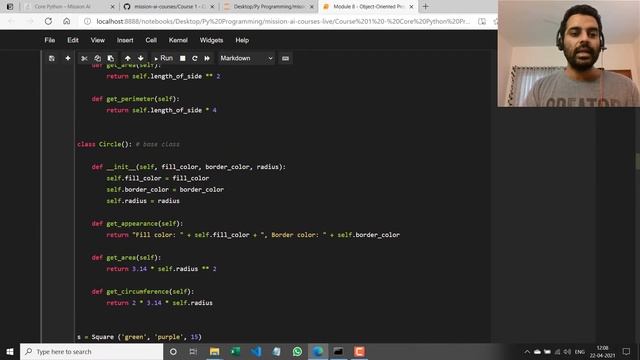Viewport: 640px width, 360px height.
Task: Click the 'self.radius = radius' line
Action: (x=143, y=201)
